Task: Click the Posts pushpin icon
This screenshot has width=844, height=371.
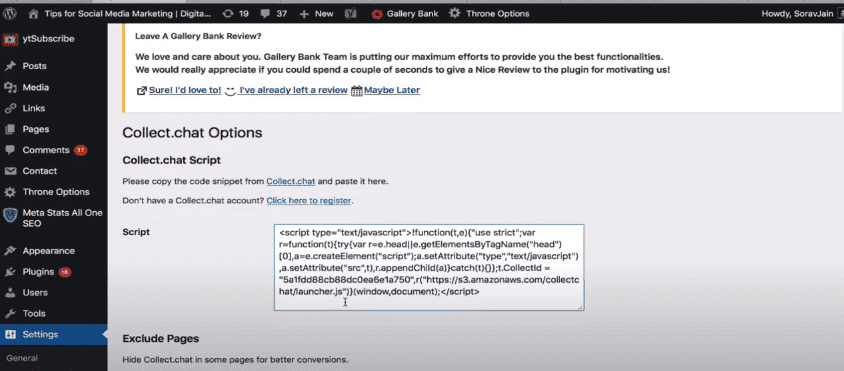Action: (10, 66)
